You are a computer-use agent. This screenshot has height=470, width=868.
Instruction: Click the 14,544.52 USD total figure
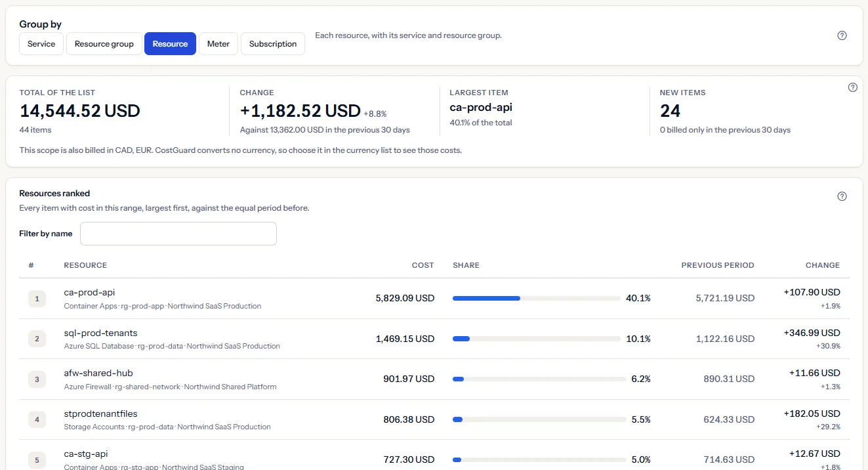(x=80, y=110)
